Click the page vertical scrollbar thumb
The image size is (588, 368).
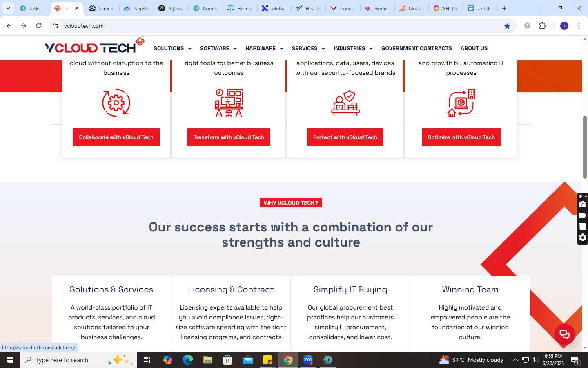(585, 147)
